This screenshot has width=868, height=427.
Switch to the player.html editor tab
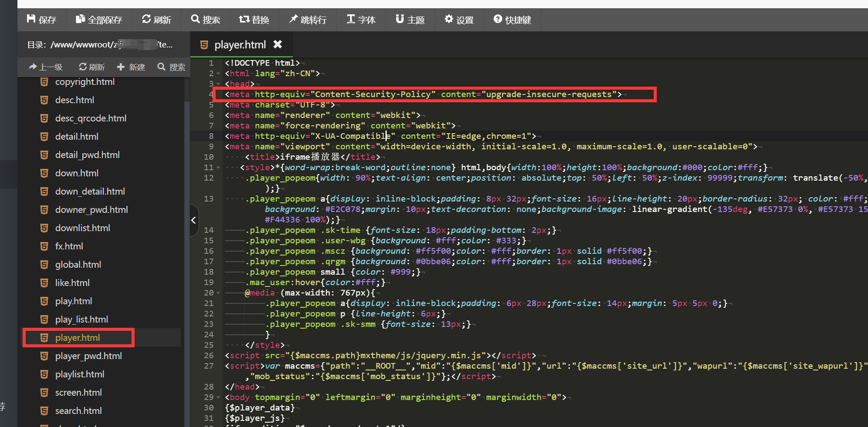pos(240,45)
